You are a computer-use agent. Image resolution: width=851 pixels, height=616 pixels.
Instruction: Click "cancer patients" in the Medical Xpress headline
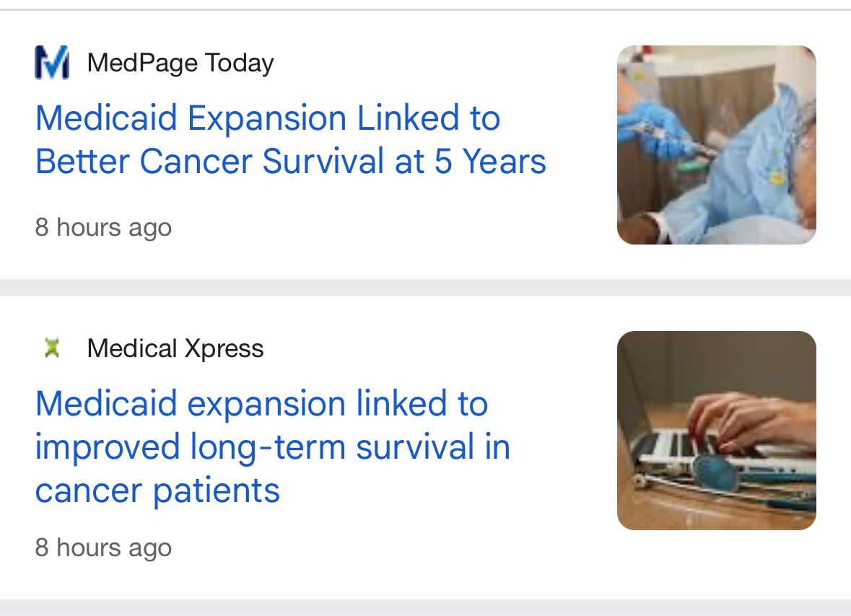click(157, 491)
